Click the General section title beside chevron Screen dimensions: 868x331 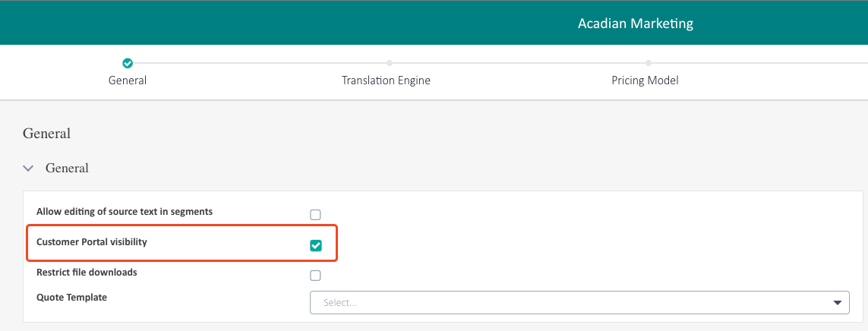(x=67, y=169)
